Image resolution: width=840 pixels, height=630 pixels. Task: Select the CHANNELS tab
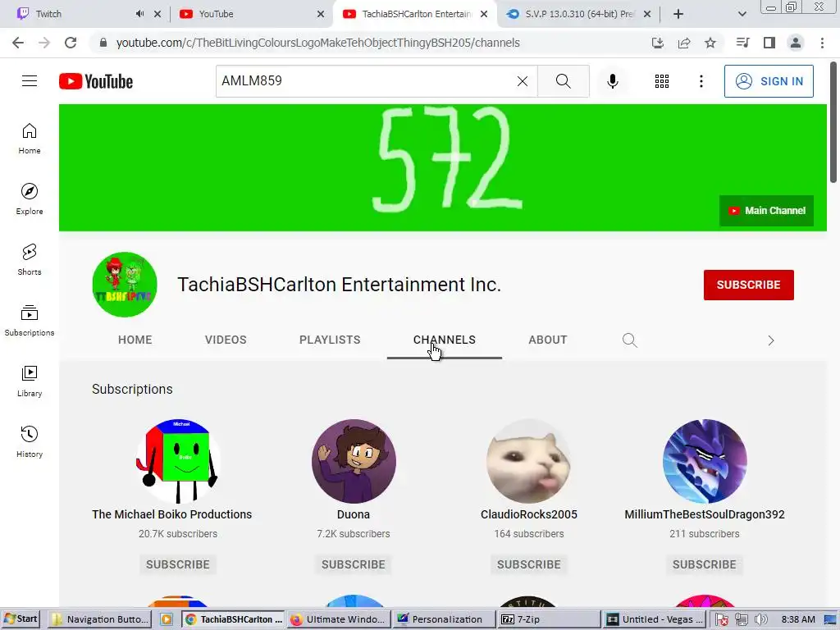coord(444,340)
